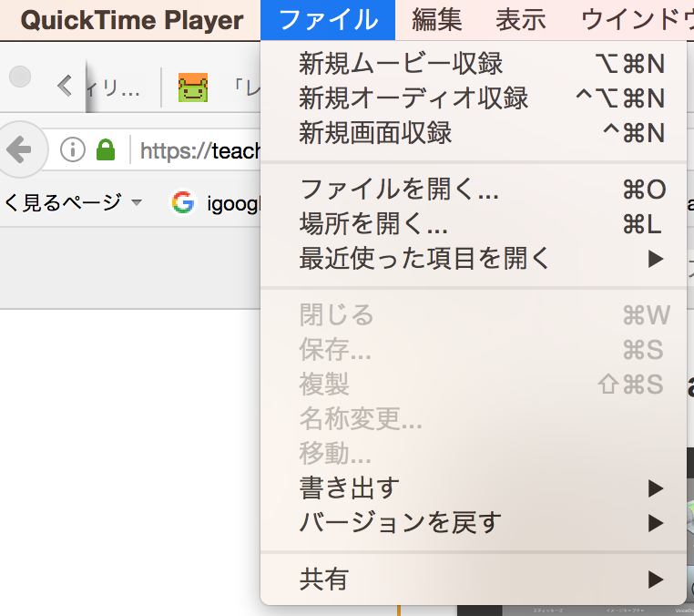The height and width of the screenshot is (616, 694).
Task: Click the Google bookmark favicon
Action: tap(183, 202)
